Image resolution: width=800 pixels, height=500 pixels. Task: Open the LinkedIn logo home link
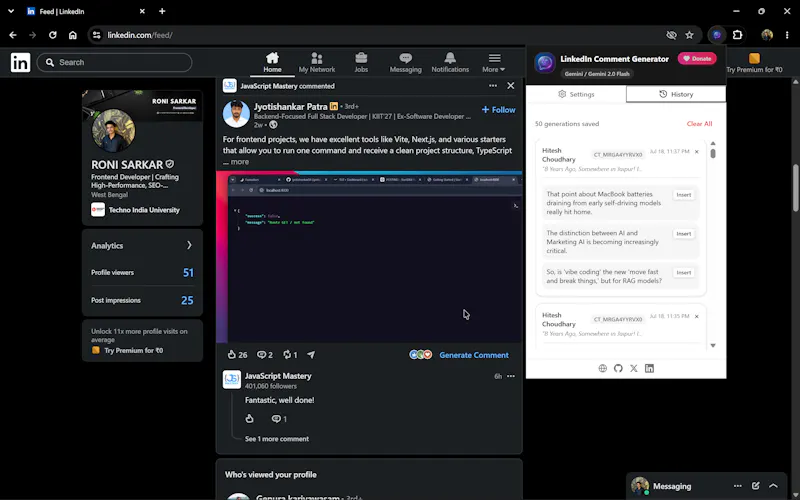coord(20,63)
